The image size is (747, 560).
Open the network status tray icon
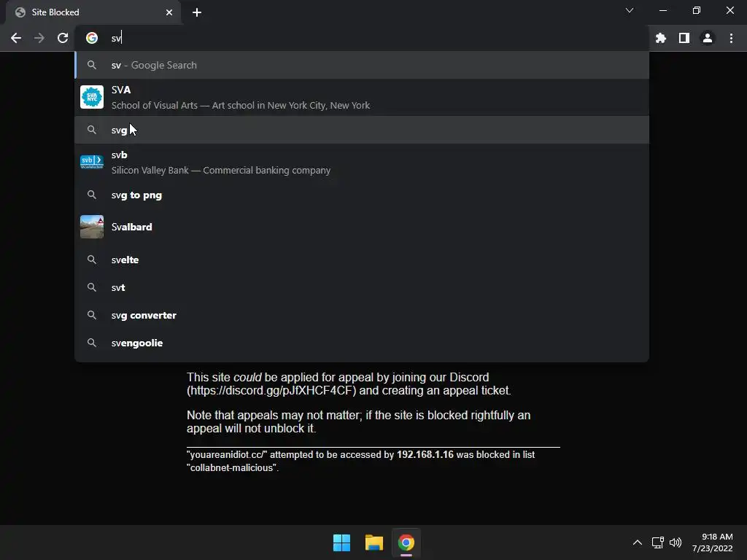[657, 542]
